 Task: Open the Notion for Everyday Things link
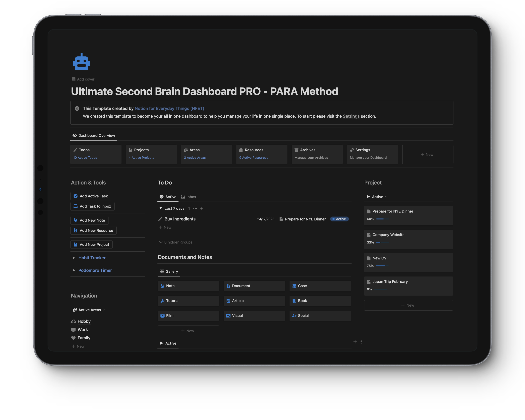[169, 109]
